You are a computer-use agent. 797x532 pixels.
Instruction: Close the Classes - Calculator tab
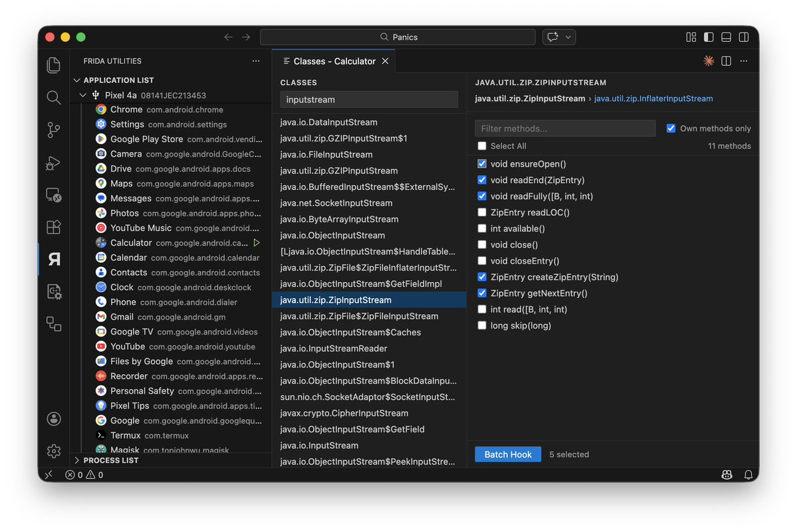386,61
